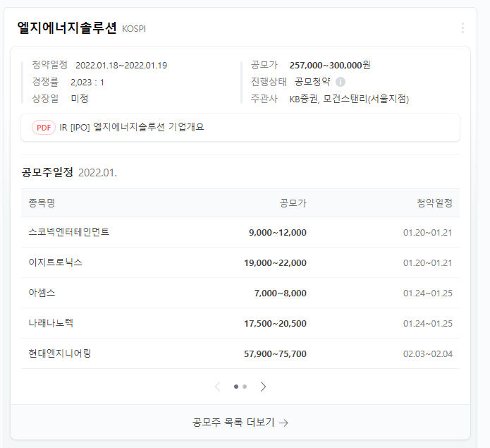The width and height of the screenshot is (490, 448).
Task: Click the 공모가 column header in table
Action: [293, 203]
